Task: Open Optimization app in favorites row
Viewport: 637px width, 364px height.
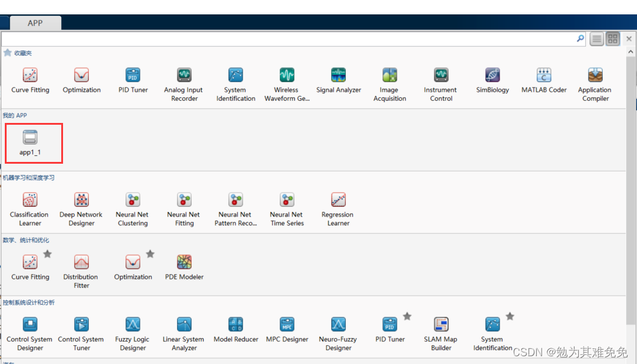Action: [82, 80]
